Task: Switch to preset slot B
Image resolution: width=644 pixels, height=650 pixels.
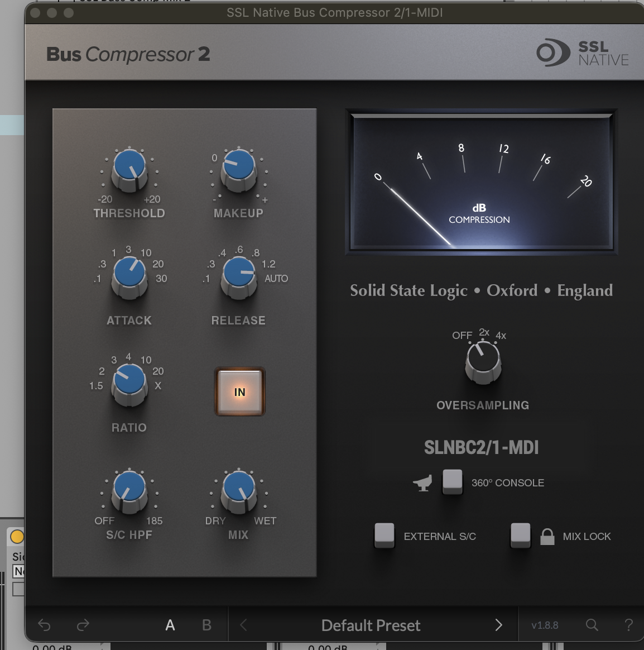Action: coord(206,625)
